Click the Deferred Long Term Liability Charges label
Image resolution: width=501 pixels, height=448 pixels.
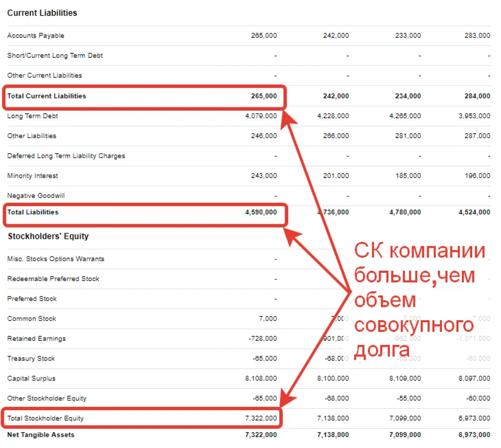(x=66, y=156)
